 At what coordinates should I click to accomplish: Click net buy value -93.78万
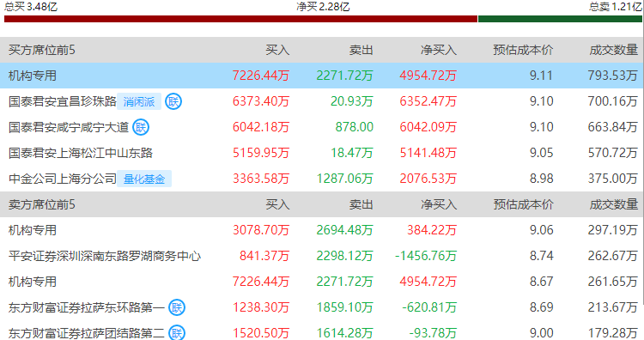tap(433, 333)
